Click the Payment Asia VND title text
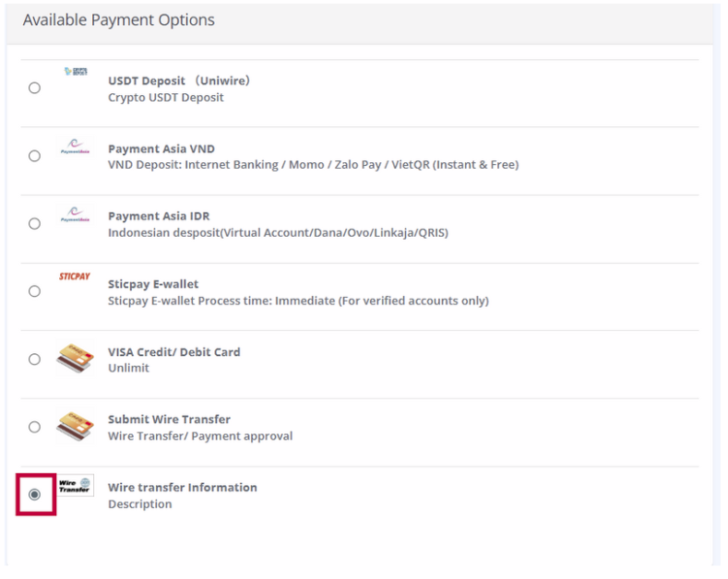 click(161, 148)
